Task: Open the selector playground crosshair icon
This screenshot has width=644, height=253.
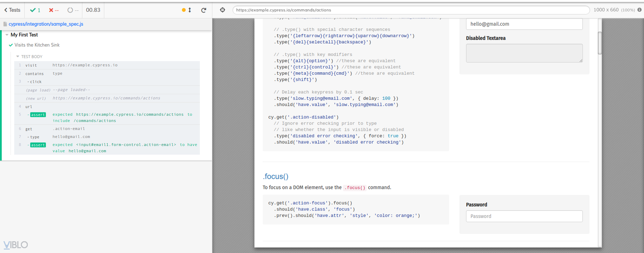Action: tap(222, 10)
